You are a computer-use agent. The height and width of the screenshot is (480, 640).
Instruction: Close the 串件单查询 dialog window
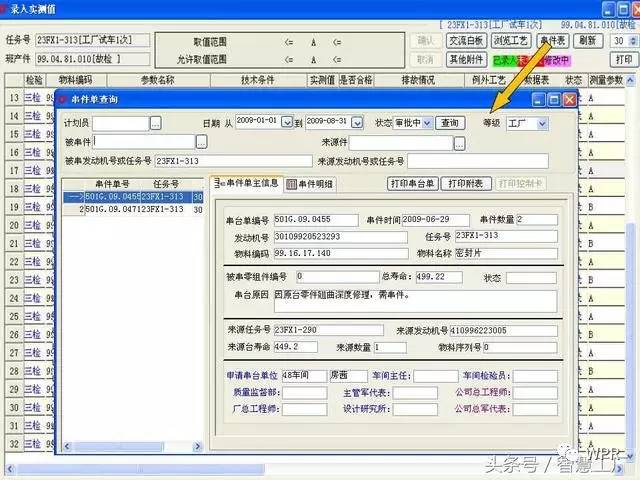coord(569,100)
